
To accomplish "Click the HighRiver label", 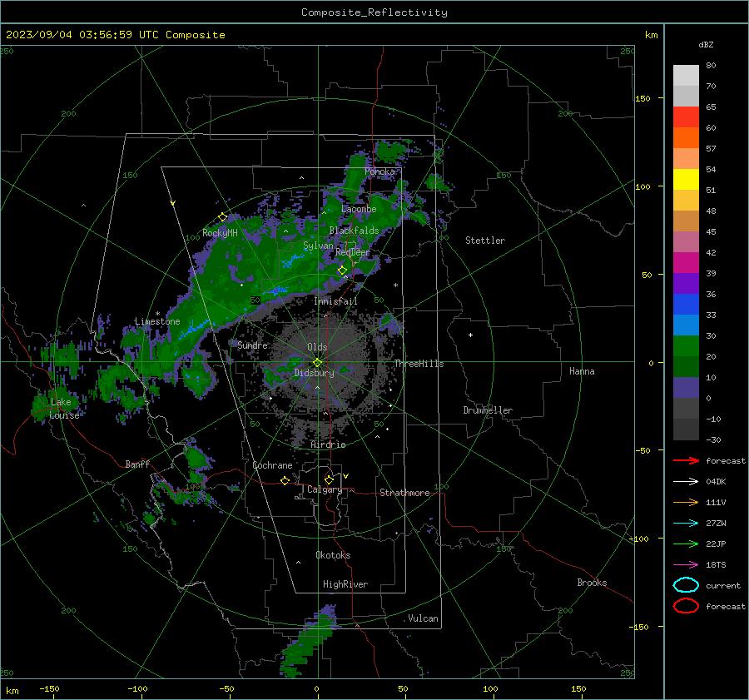I will [345, 584].
